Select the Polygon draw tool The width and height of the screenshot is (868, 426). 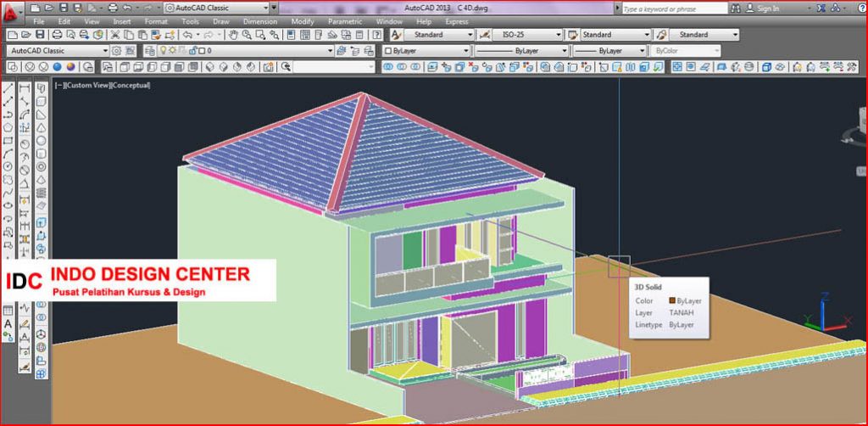pyautogui.click(x=8, y=127)
